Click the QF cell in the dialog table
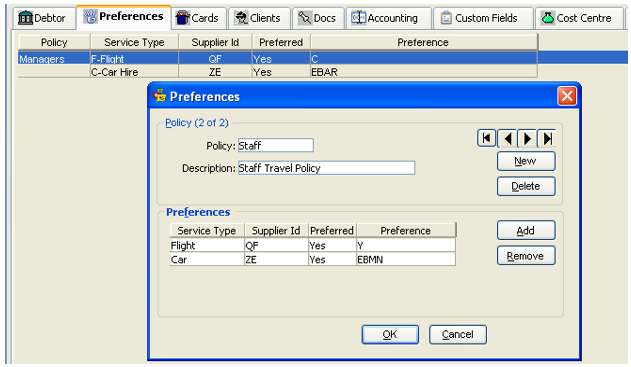This screenshot has height=367, width=631. pos(276,245)
